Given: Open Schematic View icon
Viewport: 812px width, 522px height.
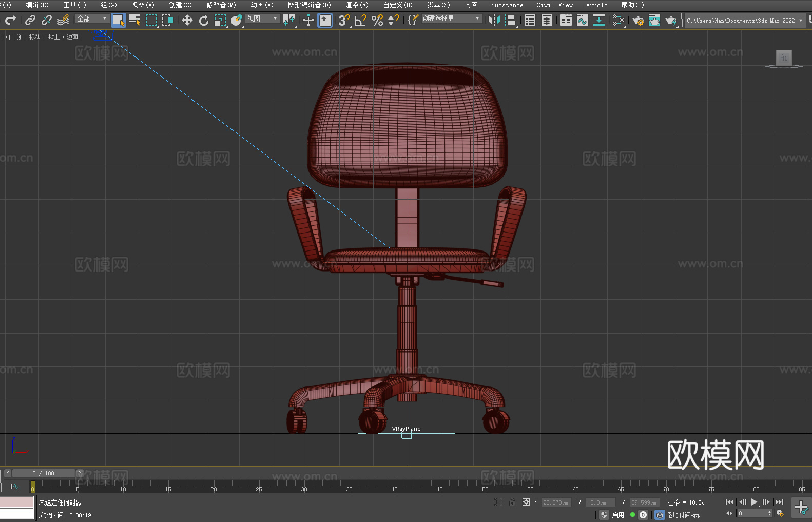Looking at the screenshot, I should point(599,20).
